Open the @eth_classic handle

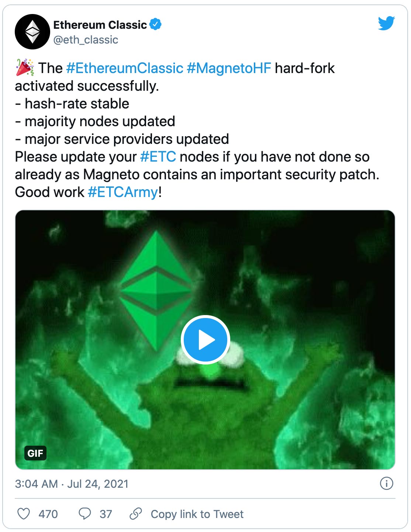coord(86,40)
